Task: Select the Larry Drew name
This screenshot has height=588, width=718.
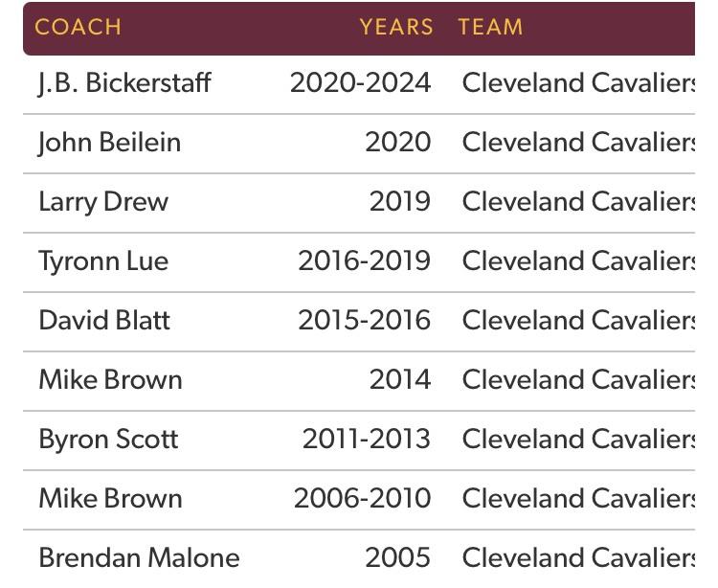Action: 102,202
